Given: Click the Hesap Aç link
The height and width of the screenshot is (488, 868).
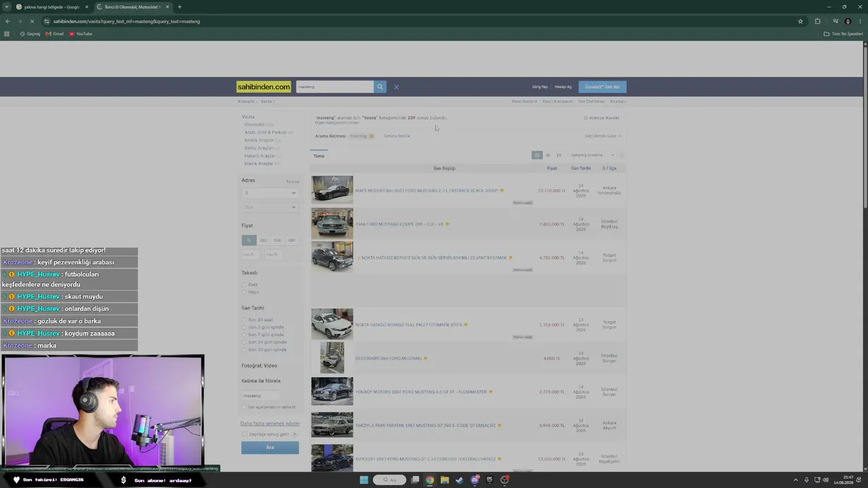Looking at the screenshot, I should pos(563,87).
